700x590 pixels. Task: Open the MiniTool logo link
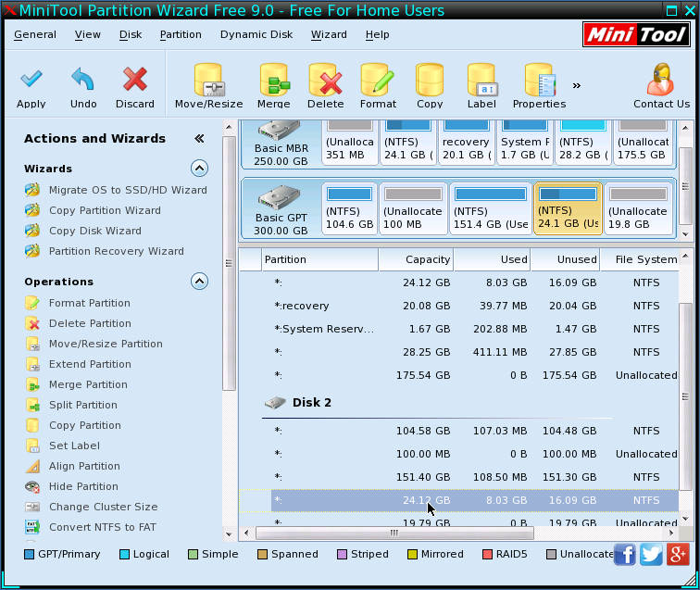636,34
